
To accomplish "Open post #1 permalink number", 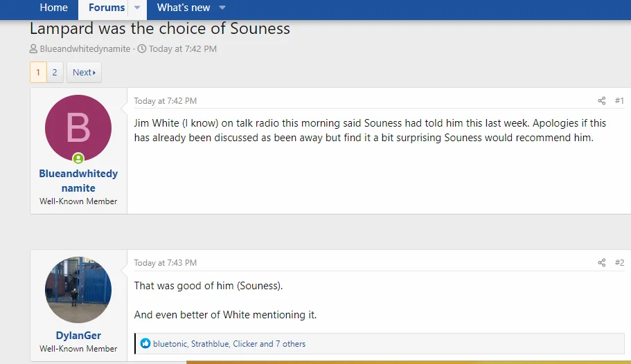I will tap(619, 101).
